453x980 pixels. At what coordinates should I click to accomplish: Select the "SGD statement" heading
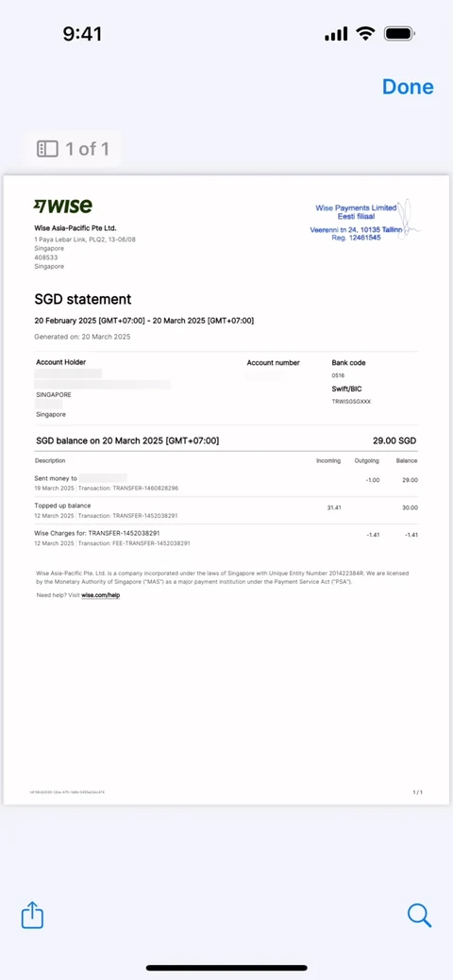point(83,299)
